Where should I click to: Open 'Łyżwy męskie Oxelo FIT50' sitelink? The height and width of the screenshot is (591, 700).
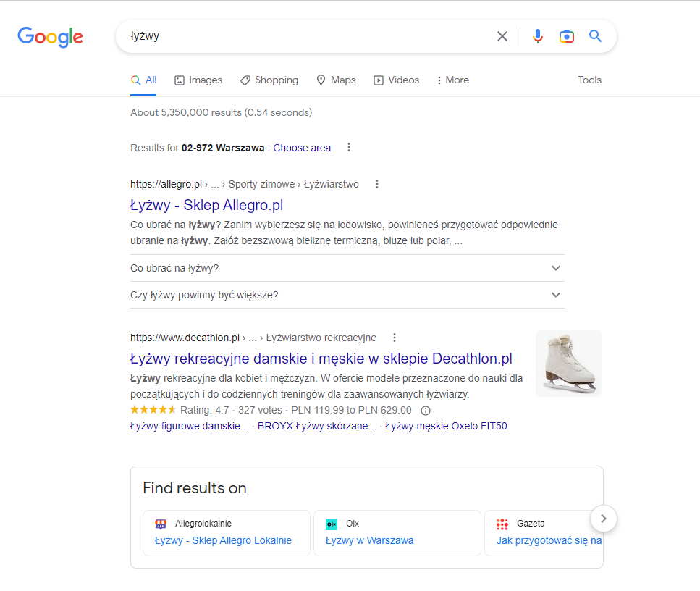[x=446, y=426]
